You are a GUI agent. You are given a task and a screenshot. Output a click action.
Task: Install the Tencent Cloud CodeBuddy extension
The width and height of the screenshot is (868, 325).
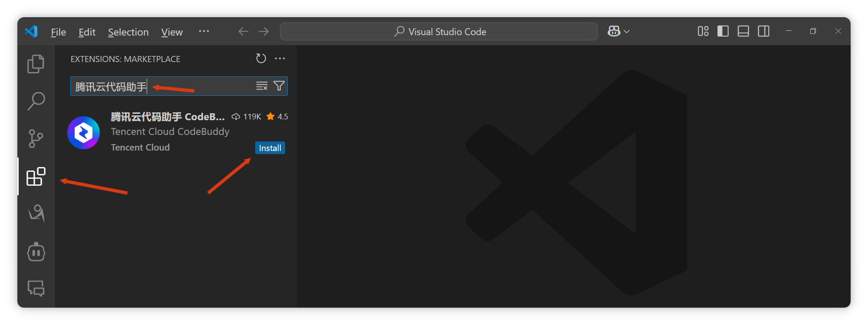(270, 148)
